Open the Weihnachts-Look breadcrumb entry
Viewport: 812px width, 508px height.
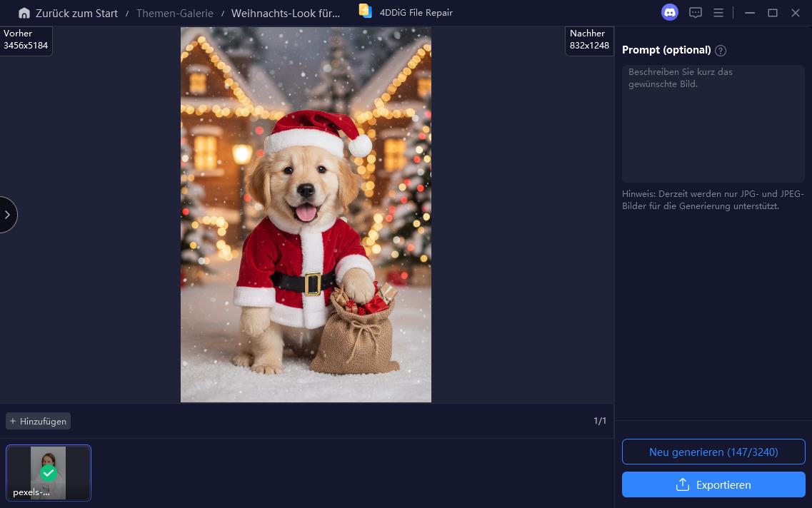coord(286,13)
